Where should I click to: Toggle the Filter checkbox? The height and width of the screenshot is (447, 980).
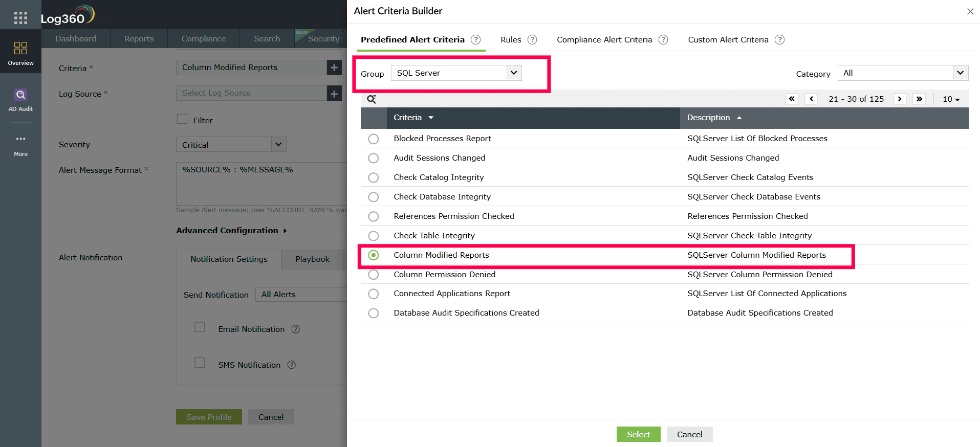coord(182,119)
